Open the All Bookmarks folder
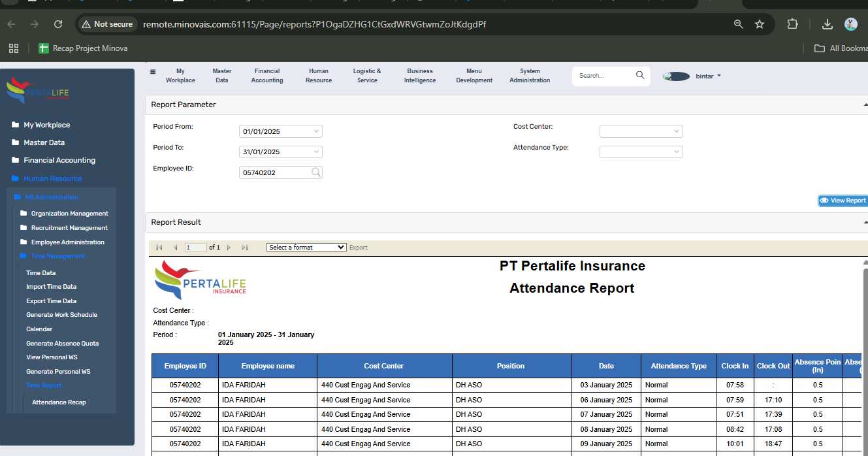 pyautogui.click(x=841, y=48)
